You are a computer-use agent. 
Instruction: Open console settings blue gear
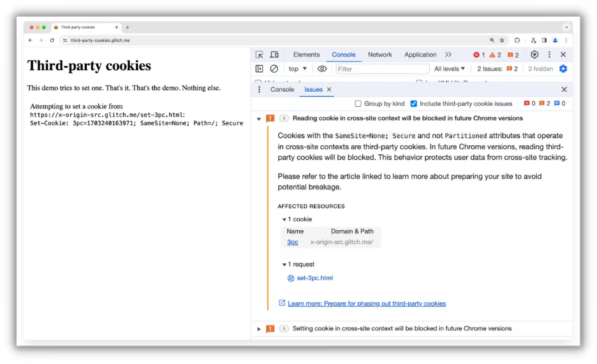pos(563,69)
